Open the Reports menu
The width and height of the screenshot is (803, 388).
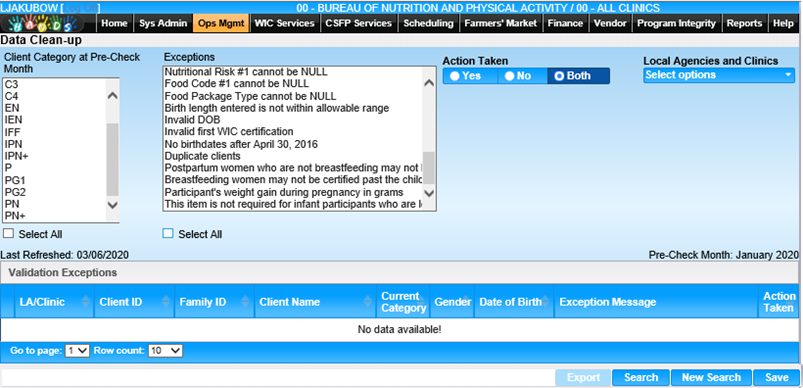[744, 24]
